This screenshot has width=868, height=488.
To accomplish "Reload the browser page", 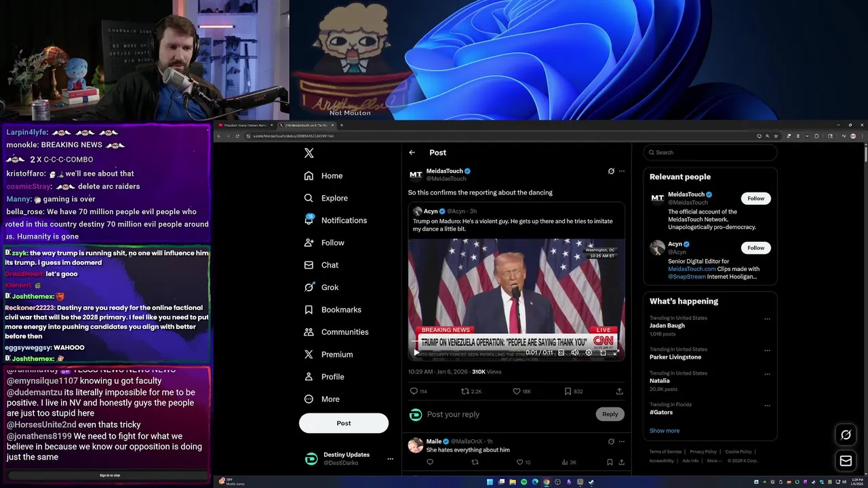I will pos(237,136).
